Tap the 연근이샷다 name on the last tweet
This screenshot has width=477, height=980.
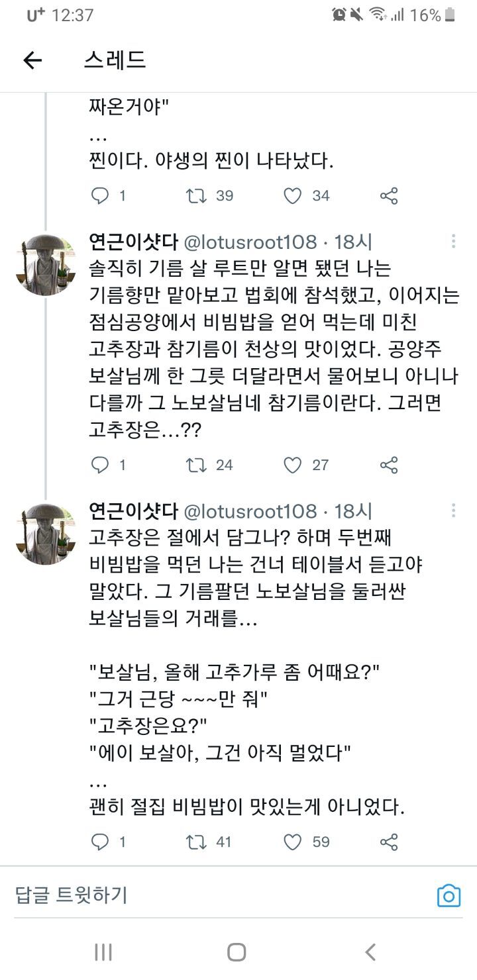(x=133, y=511)
